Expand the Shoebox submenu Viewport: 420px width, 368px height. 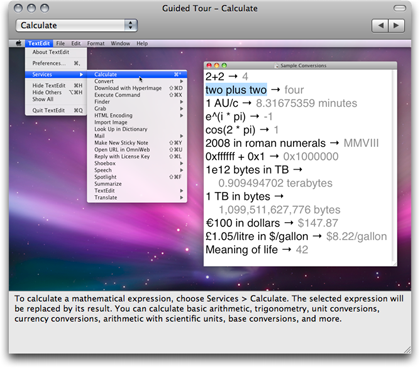pos(137,163)
